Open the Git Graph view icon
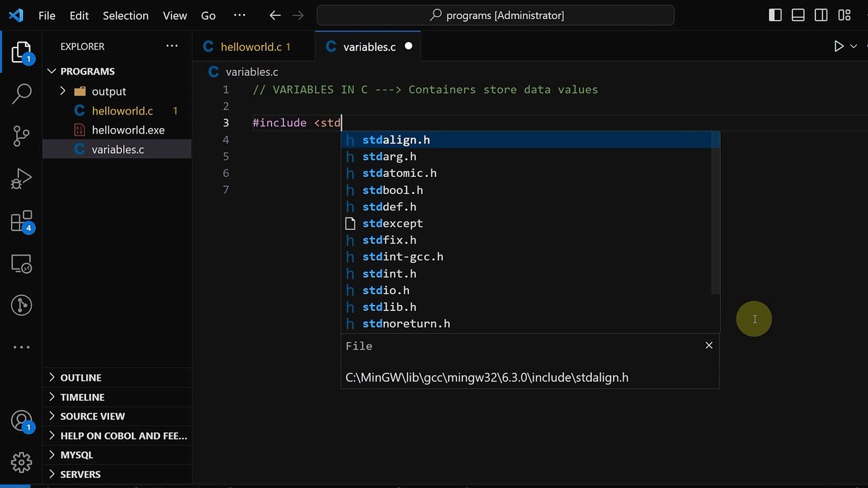 [x=22, y=306]
